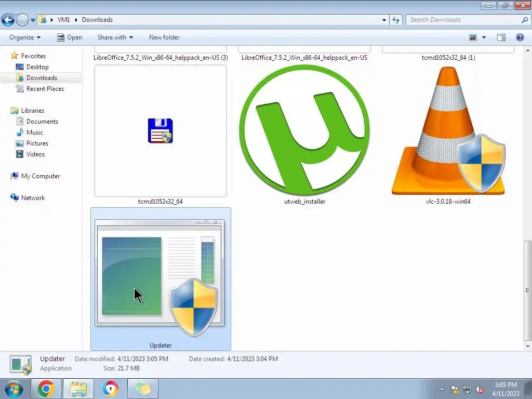This screenshot has height=399, width=532.
Task: Create a New folder
Action: (164, 37)
